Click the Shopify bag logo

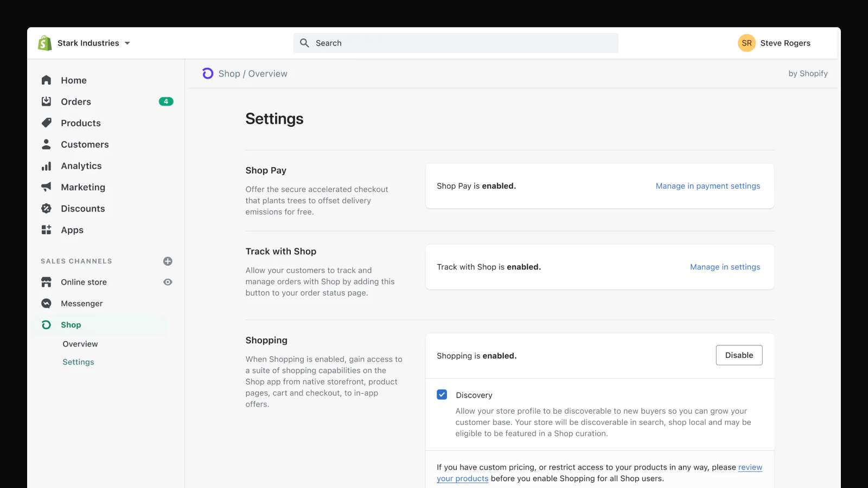pyautogui.click(x=44, y=43)
